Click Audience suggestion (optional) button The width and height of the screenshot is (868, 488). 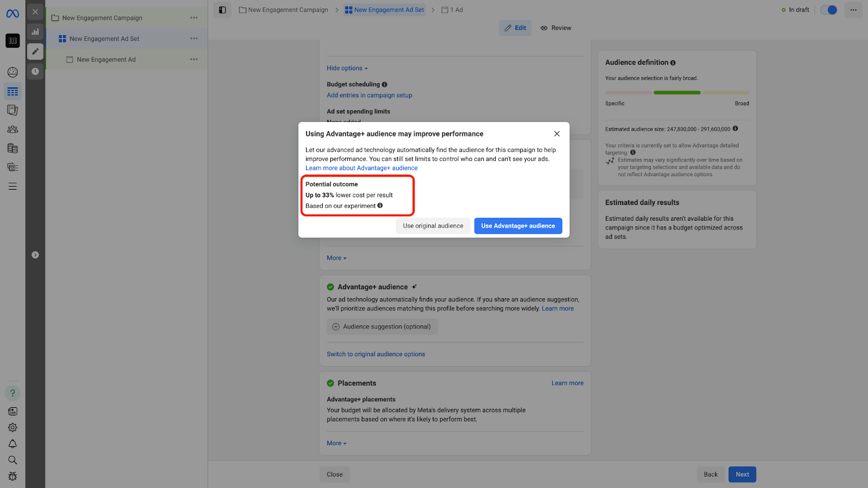382,326
